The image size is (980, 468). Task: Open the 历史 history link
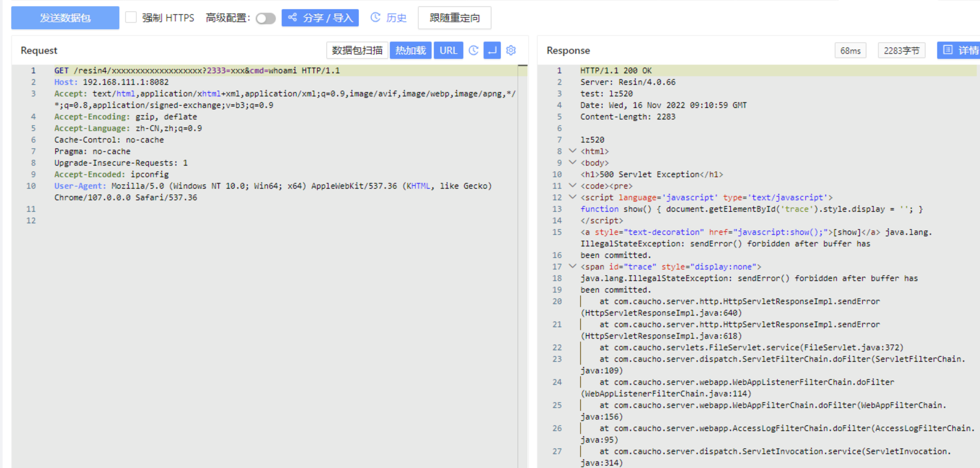[396, 18]
